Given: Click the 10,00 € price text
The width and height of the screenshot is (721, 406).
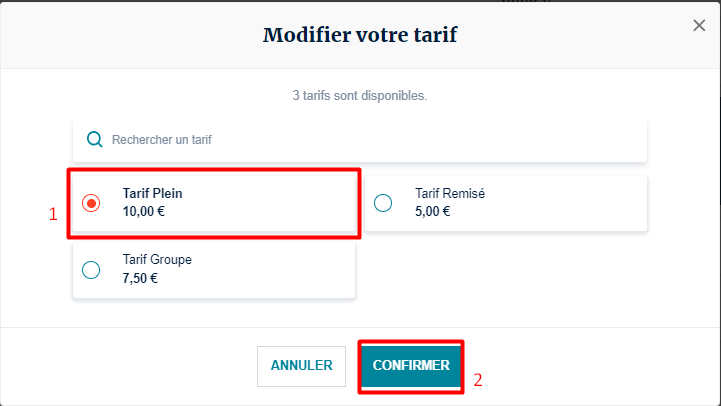Looking at the screenshot, I should [x=146, y=211].
